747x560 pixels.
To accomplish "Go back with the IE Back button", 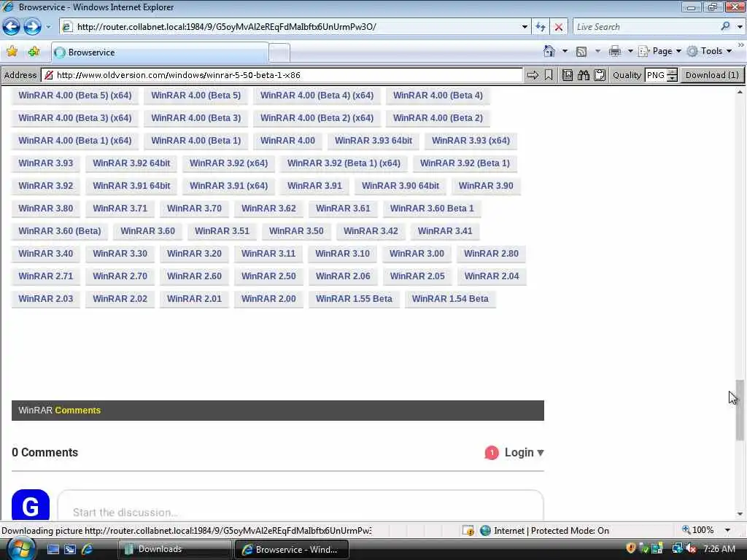I will (x=11, y=27).
